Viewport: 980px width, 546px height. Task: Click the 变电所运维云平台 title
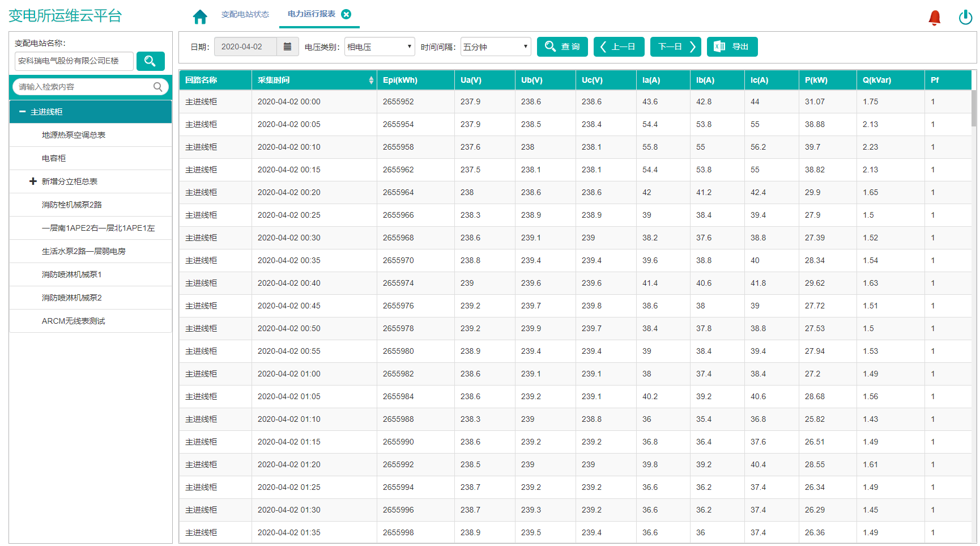coord(65,16)
